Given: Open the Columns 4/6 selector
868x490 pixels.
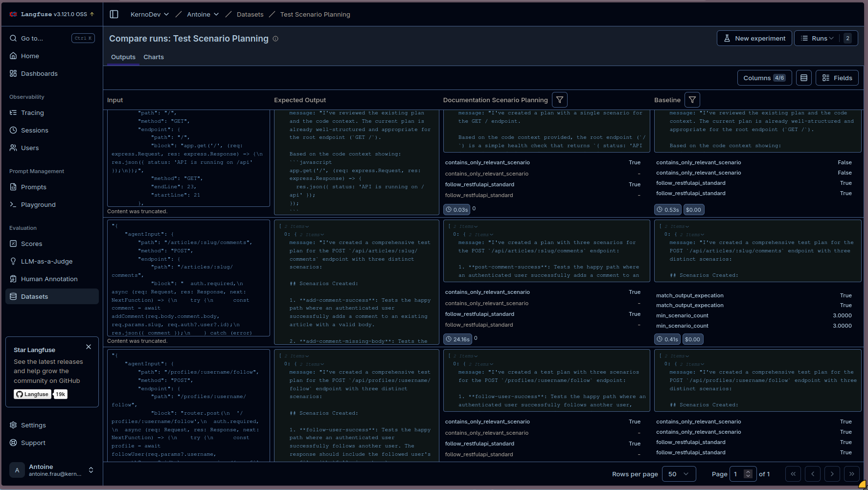Looking at the screenshot, I should (x=764, y=78).
